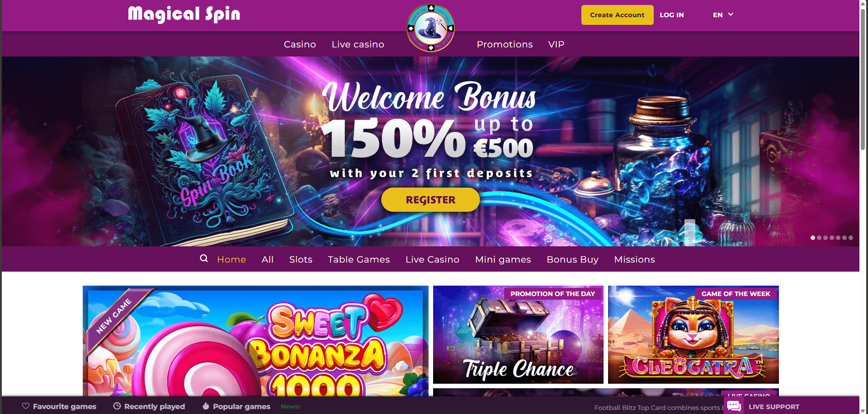Image resolution: width=868 pixels, height=414 pixels.
Task: Open the live support chat bubble icon
Action: click(734, 406)
